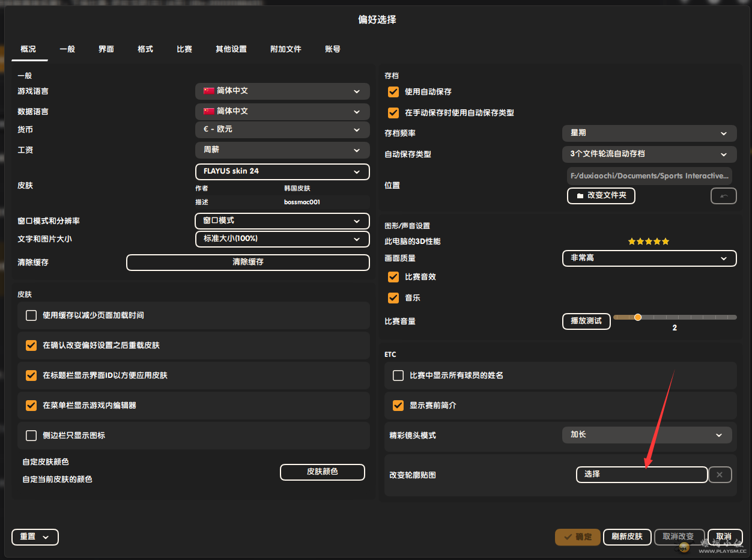
Task: Check 比赛中显示所有球员的姓名 option
Action: coord(398,376)
